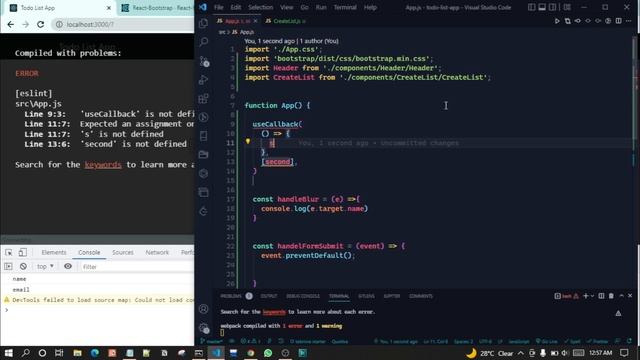The width and height of the screenshot is (640, 360).
Task: Toggle Secondary Side Bar layout icon
Action: [x=552, y=7]
